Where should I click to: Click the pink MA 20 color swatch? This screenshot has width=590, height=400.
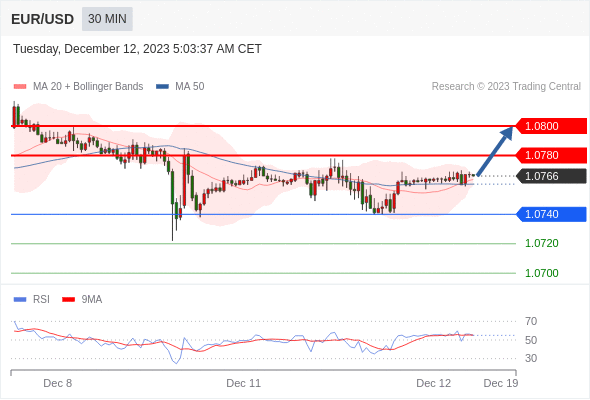[20, 87]
